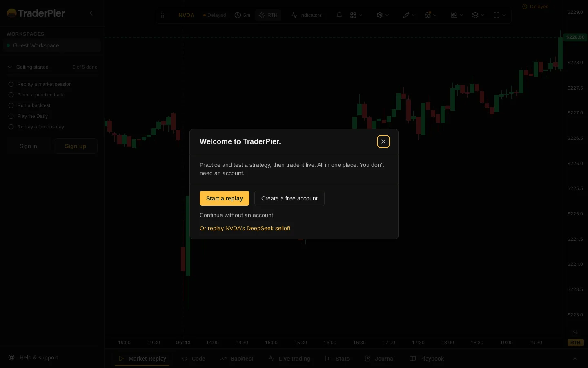The width and height of the screenshot is (588, 368).
Task: Open the chart type candlestick dropdown
Action: click(x=457, y=15)
